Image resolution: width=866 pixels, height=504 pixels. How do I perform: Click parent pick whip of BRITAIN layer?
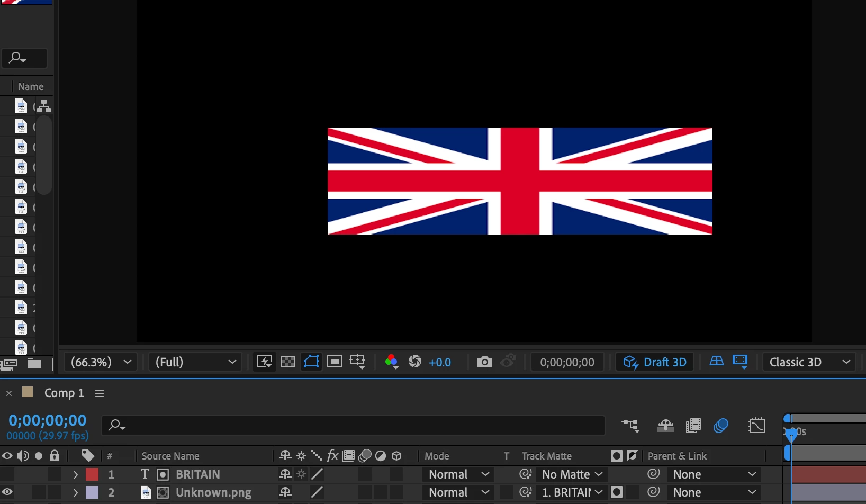click(x=654, y=474)
